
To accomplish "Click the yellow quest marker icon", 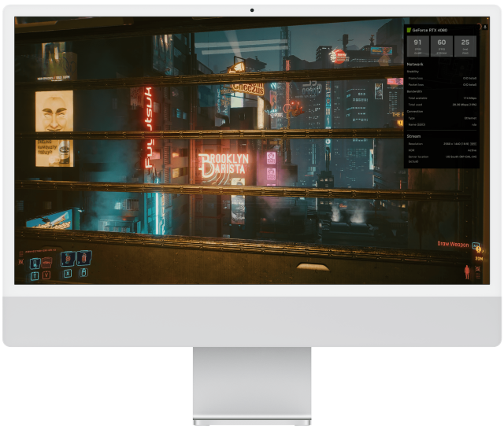I will (479, 251).
